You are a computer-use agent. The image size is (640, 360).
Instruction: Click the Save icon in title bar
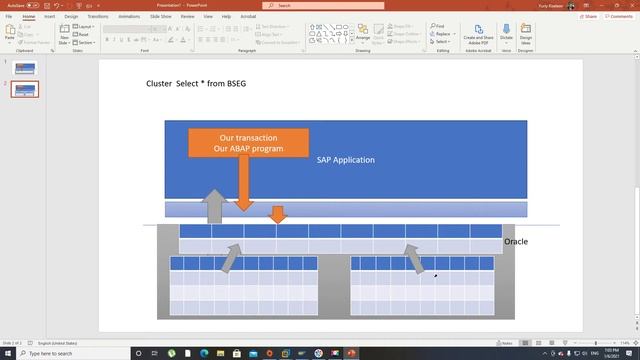click(x=47, y=5)
